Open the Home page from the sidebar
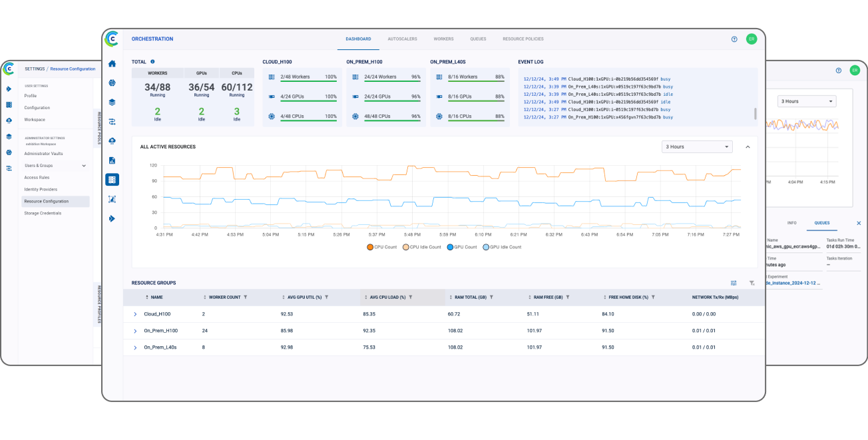 (x=112, y=63)
